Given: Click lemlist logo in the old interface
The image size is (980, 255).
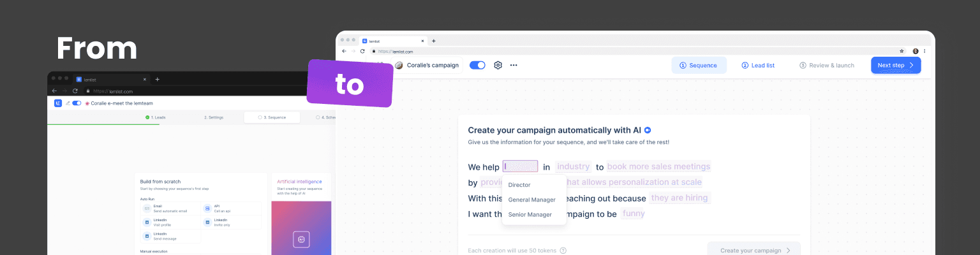Looking at the screenshot, I should (x=58, y=103).
